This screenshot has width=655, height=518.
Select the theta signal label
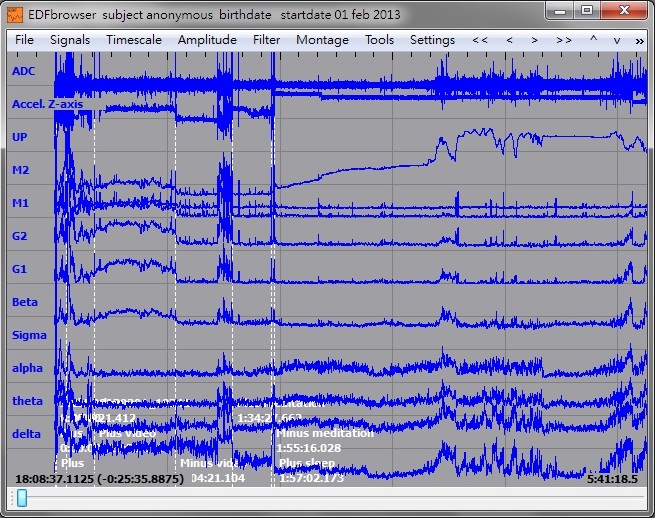click(27, 401)
